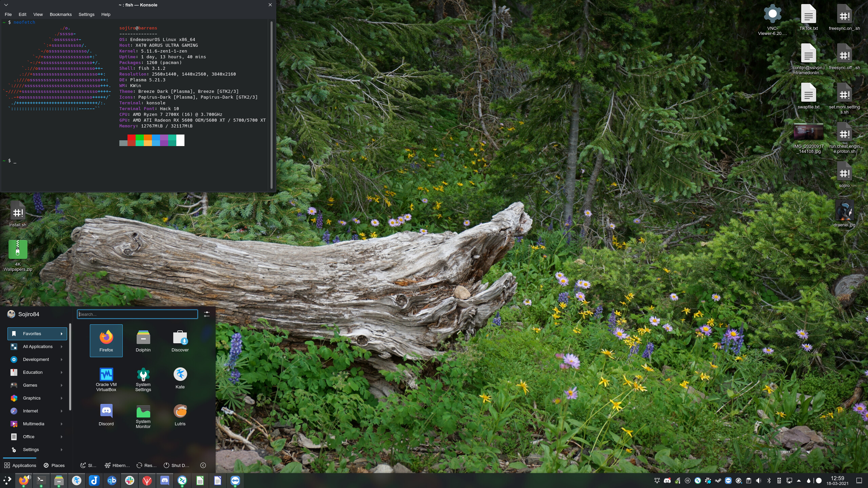Open Lutris from the launcher favorites
Image resolution: width=868 pixels, height=488 pixels.
click(180, 414)
